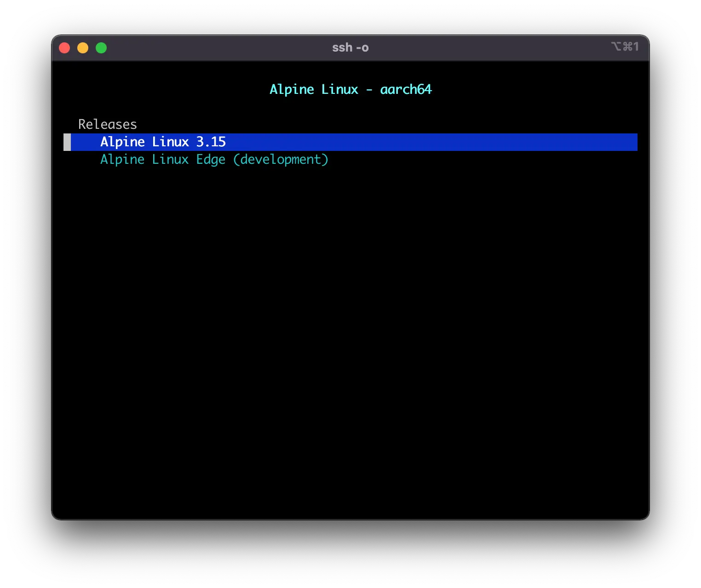This screenshot has width=701, height=588.
Task: Click the word "Alpine" in the Edge entry
Action: pyautogui.click(x=122, y=160)
